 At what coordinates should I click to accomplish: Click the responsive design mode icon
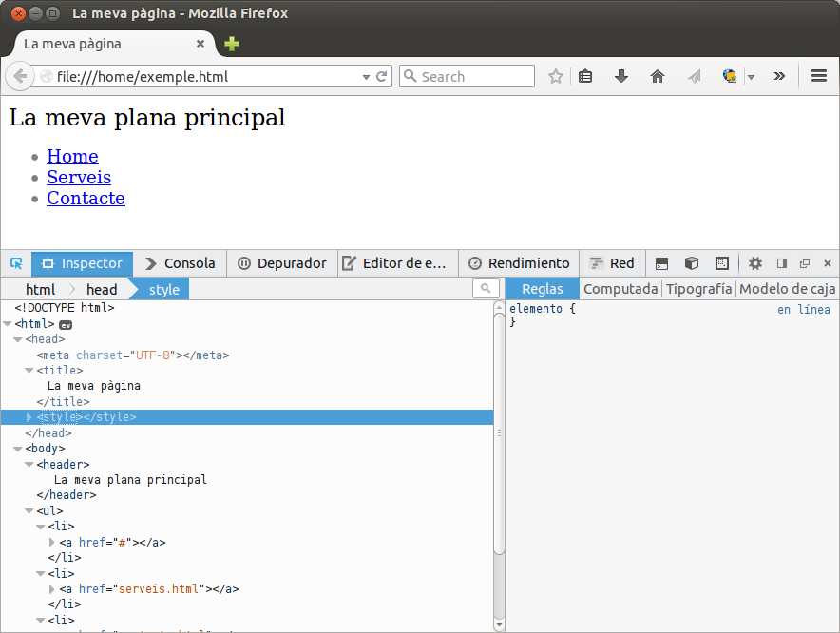click(x=722, y=263)
